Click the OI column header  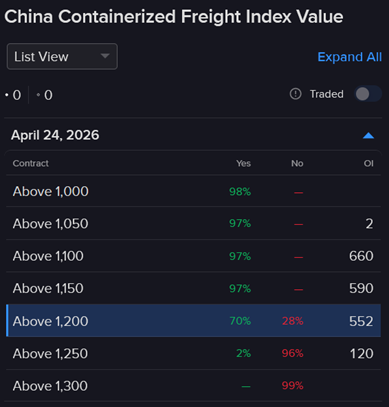click(x=369, y=163)
